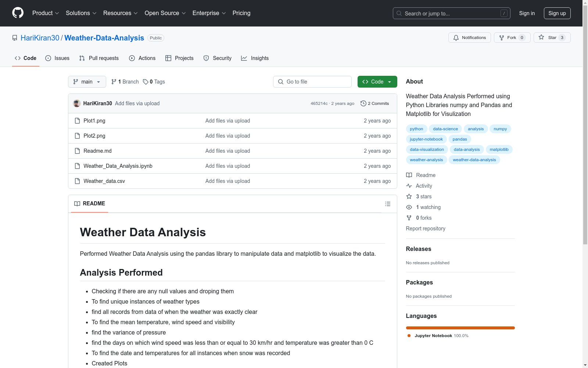Click the Go to file input field
This screenshot has width=588, height=368.
point(312,82)
